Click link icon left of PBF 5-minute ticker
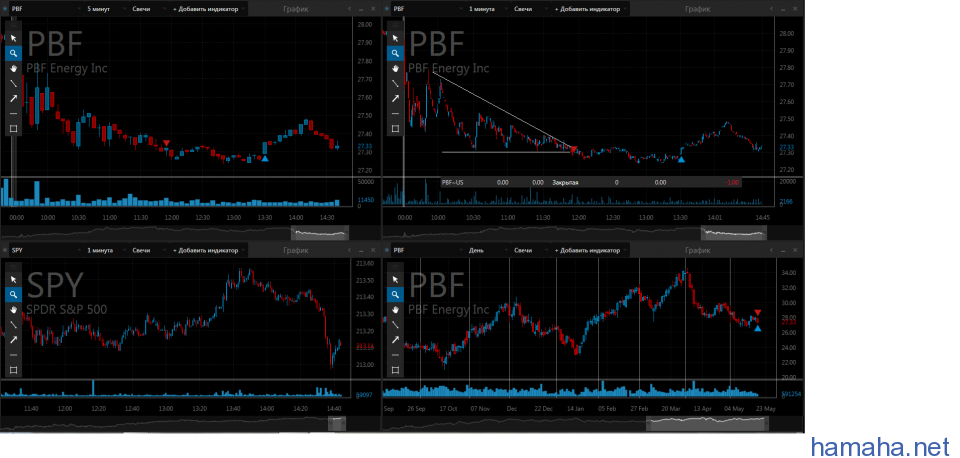 tap(6, 9)
